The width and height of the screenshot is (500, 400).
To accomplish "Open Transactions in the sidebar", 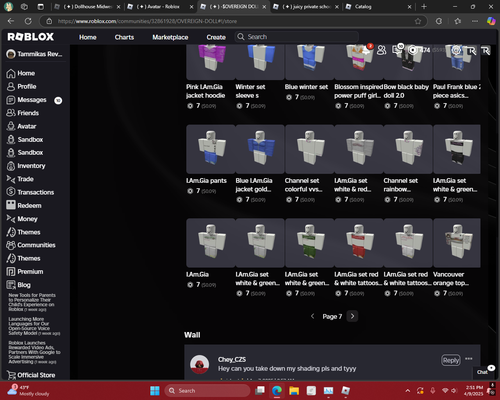I will (30, 192).
